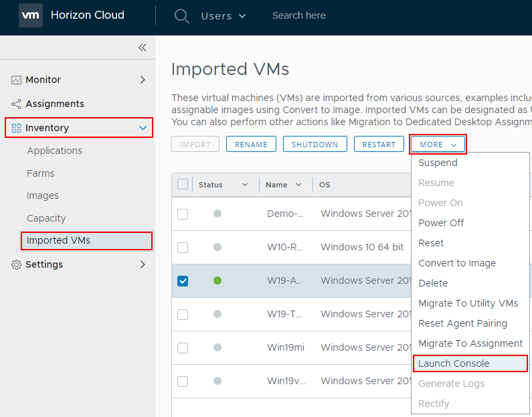Check the Demo VM row checkbox
Viewport: 532px width, 417px height.
click(x=183, y=214)
